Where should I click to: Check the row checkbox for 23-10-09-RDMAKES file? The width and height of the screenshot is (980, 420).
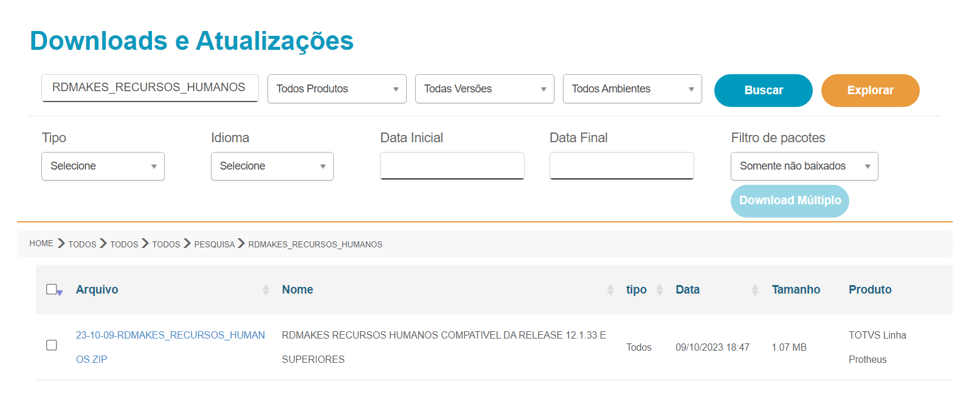52,345
